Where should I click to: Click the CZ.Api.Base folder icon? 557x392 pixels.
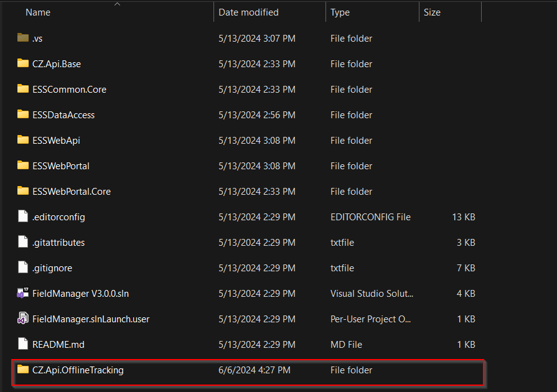click(x=23, y=63)
